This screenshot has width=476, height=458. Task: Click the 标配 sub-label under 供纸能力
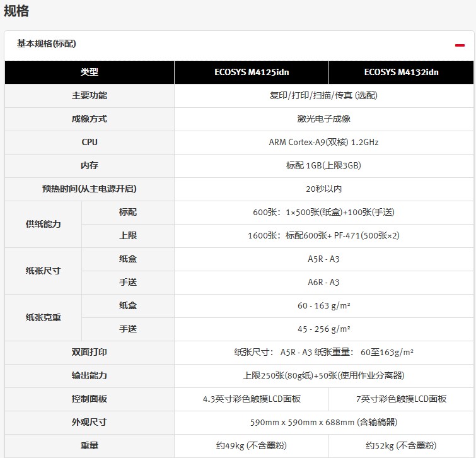(128, 213)
